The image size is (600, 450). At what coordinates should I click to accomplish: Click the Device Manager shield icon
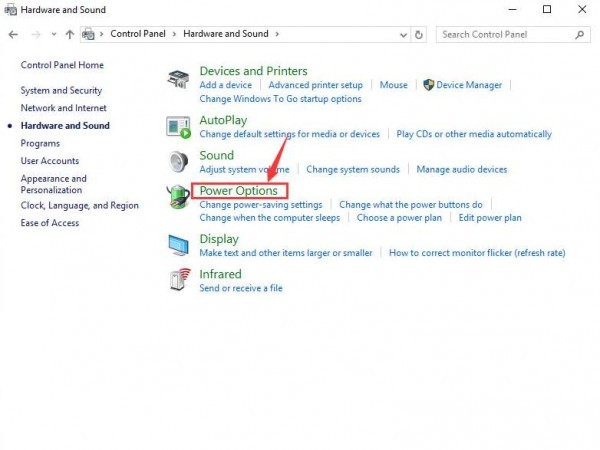coord(429,85)
